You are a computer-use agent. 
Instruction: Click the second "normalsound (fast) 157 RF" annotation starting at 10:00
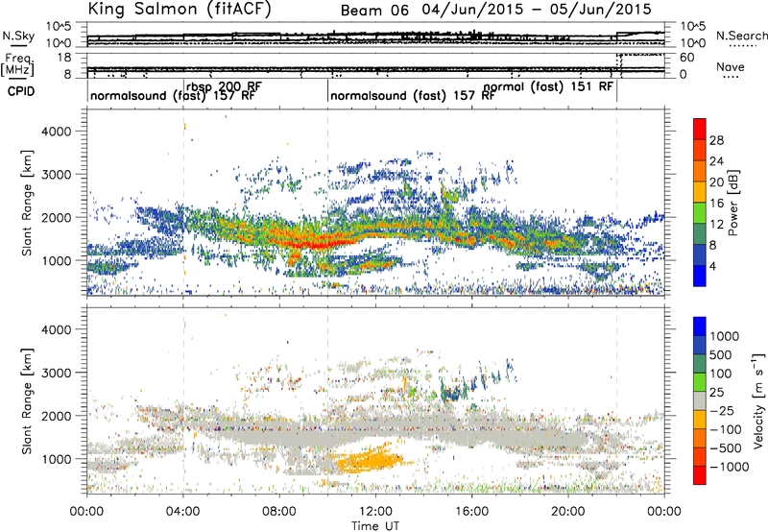click(413, 95)
